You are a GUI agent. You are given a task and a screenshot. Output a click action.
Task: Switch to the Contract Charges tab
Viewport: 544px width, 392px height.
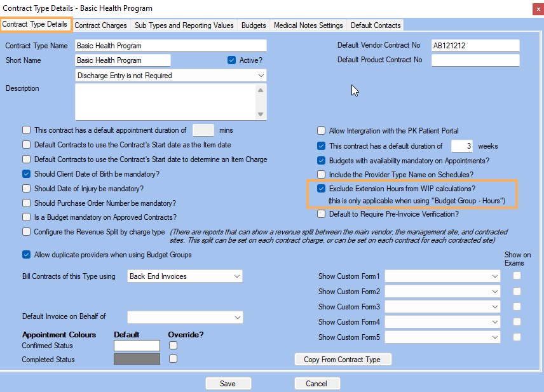(101, 25)
